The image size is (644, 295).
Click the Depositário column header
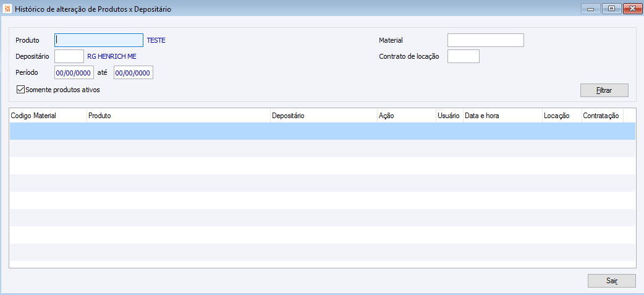point(324,116)
